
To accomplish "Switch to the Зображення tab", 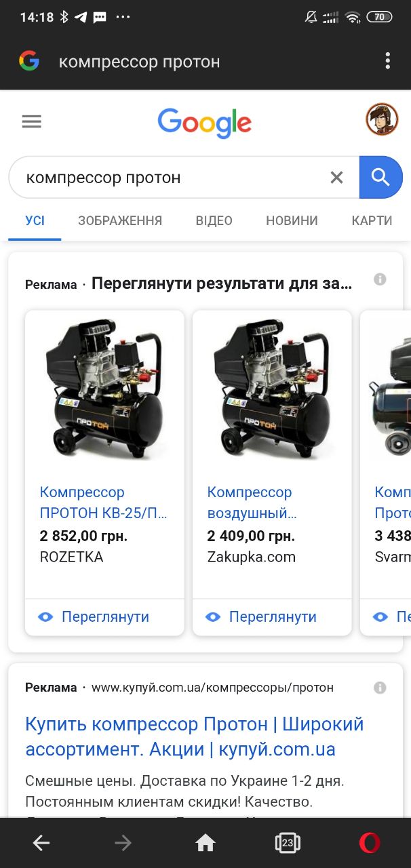I will pyautogui.click(x=120, y=220).
